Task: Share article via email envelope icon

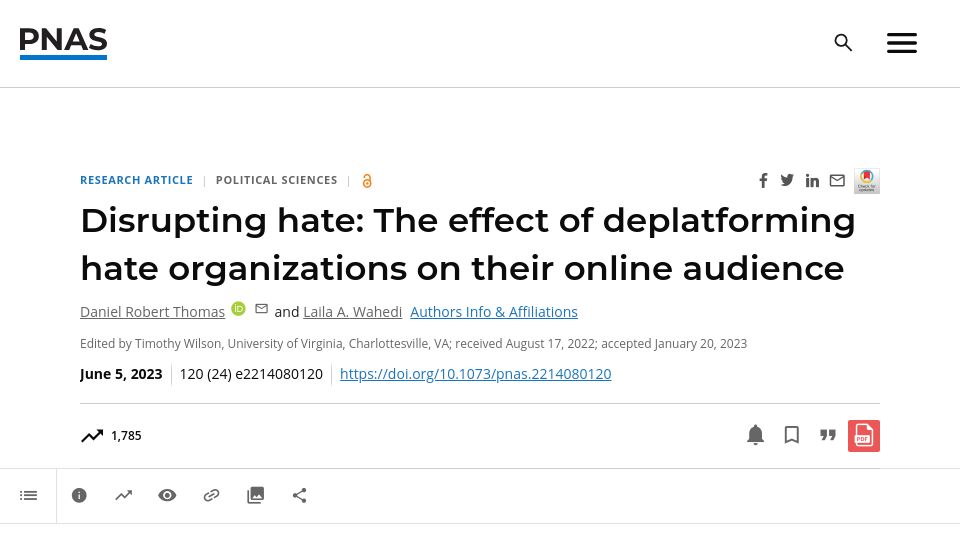Action: pyautogui.click(x=837, y=181)
